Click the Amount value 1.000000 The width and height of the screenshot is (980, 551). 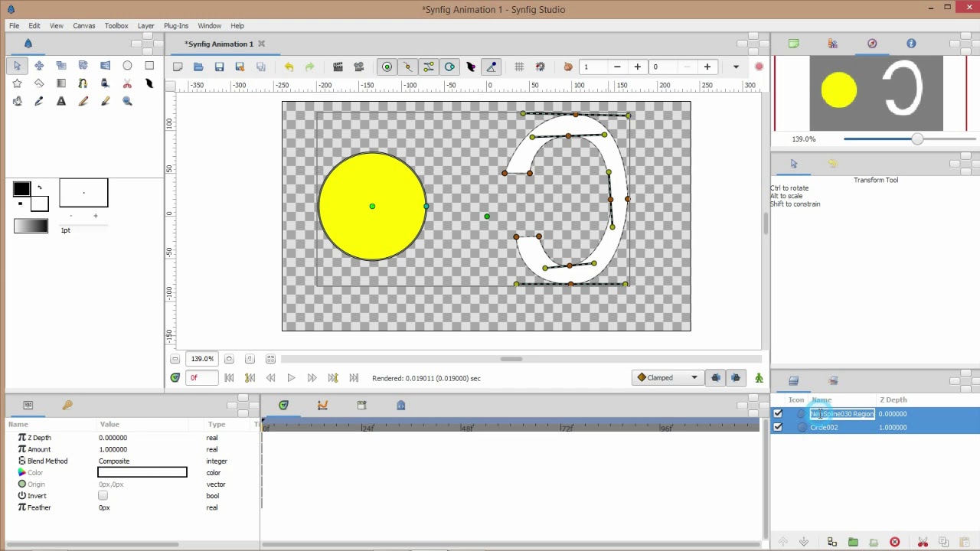(113, 449)
